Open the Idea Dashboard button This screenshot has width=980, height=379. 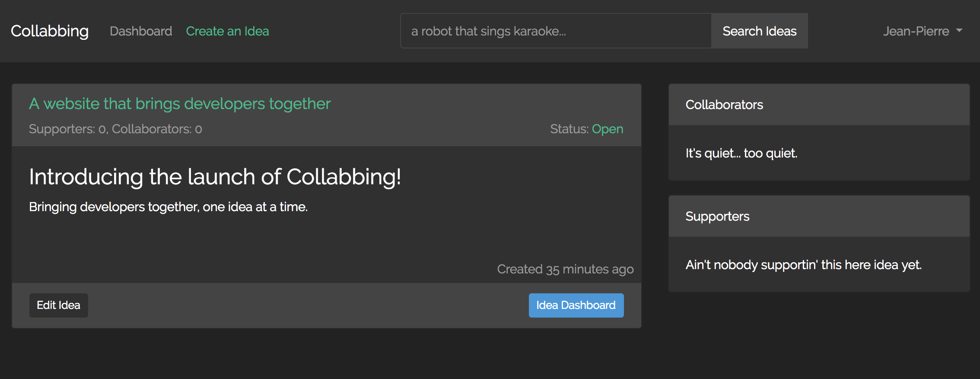tap(576, 305)
